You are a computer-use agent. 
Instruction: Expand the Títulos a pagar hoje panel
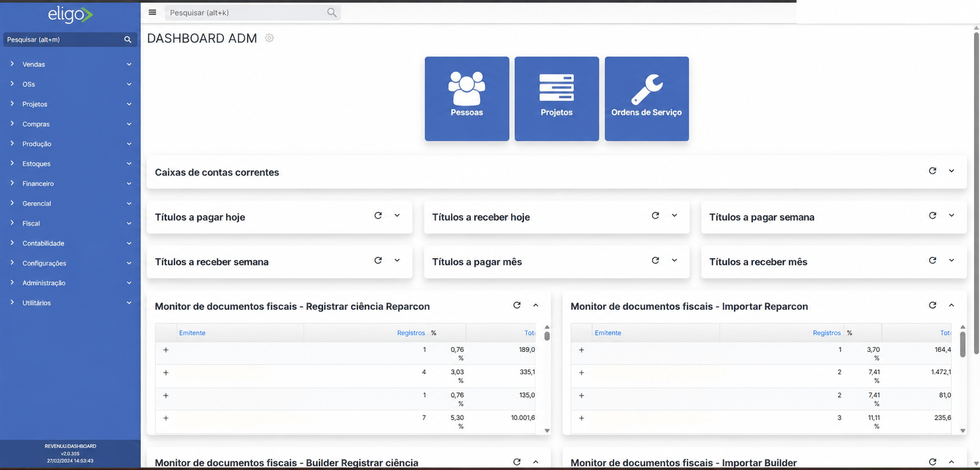tap(397, 216)
